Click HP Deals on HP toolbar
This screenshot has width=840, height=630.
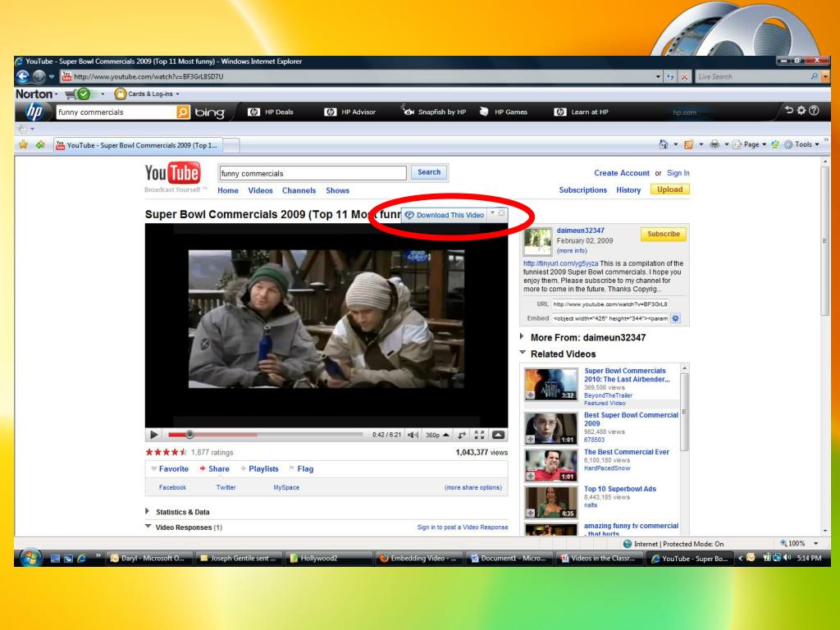click(271, 112)
